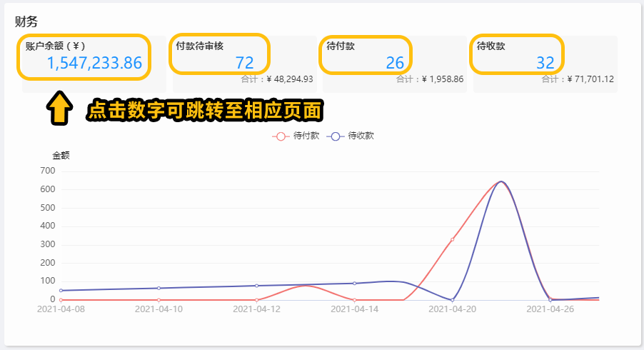Click the 2021-04-10 axis date label
The height and width of the screenshot is (350, 644).
(159, 309)
